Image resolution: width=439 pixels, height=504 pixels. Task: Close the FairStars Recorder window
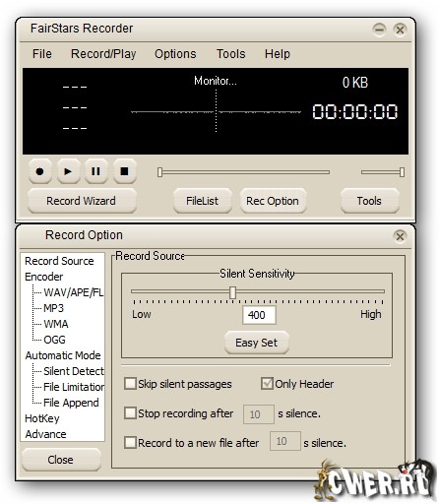(400, 30)
